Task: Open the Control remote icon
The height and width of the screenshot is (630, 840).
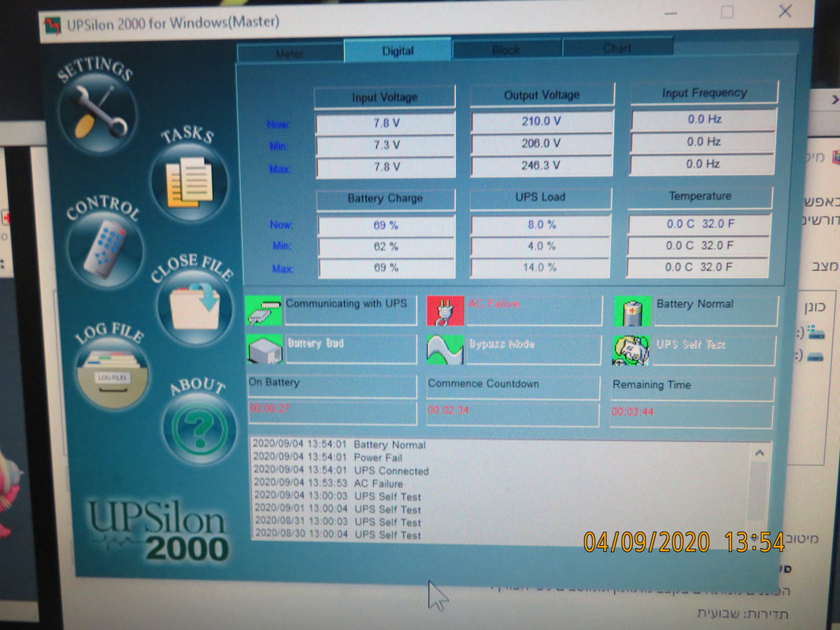Action: pos(105,249)
